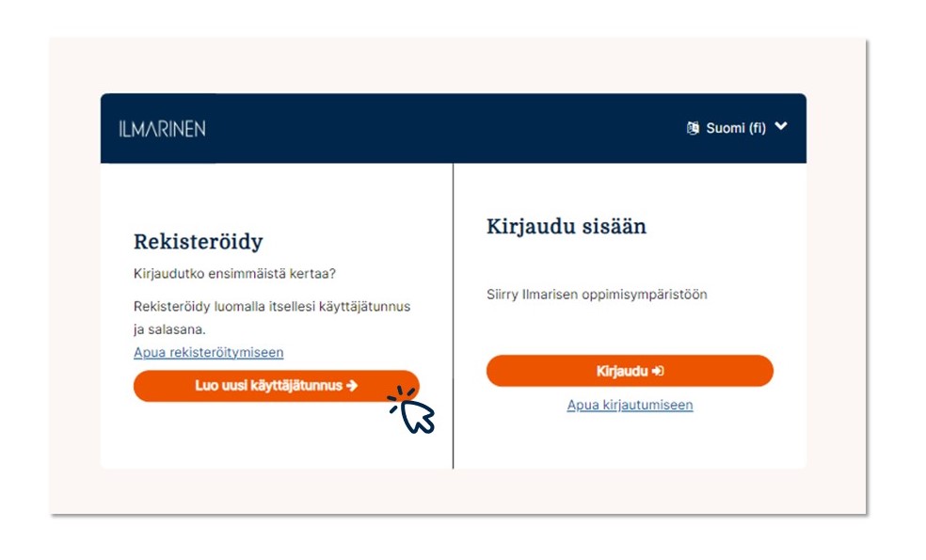Click the pointer cursor illustration icon

click(x=414, y=411)
